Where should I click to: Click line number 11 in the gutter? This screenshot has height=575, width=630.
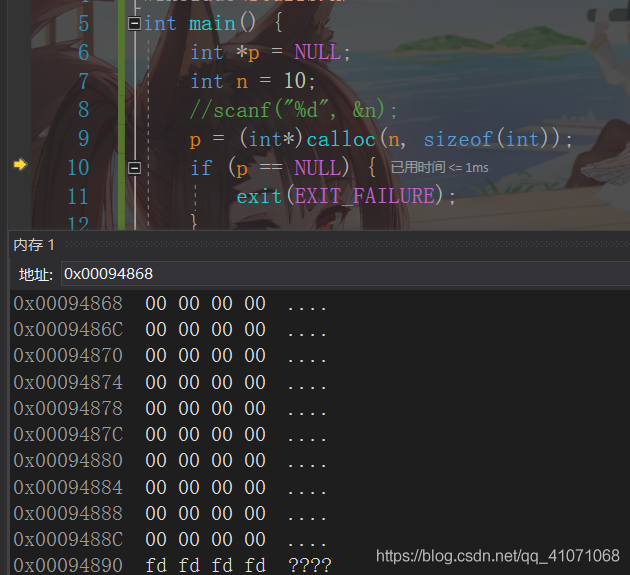click(x=78, y=196)
